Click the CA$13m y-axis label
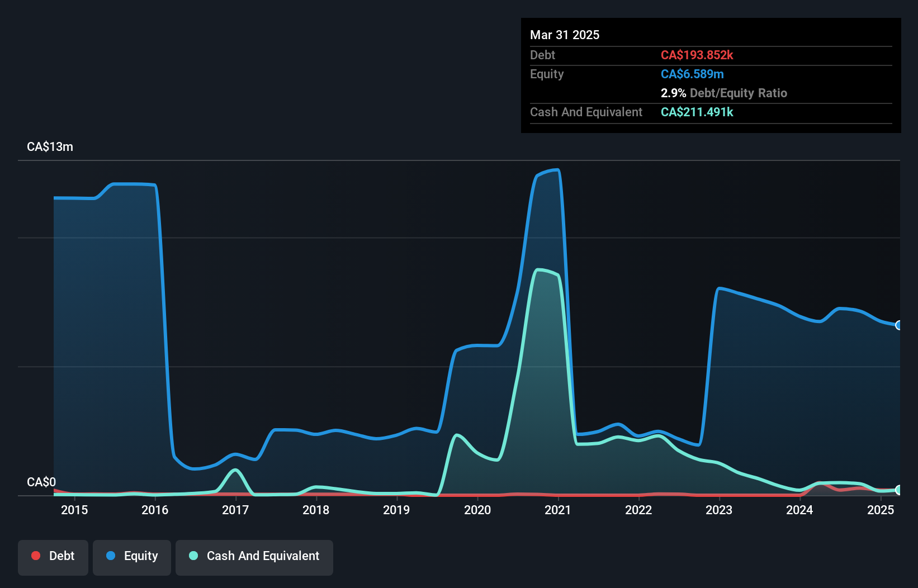This screenshot has height=588, width=918. pos(50,147)
